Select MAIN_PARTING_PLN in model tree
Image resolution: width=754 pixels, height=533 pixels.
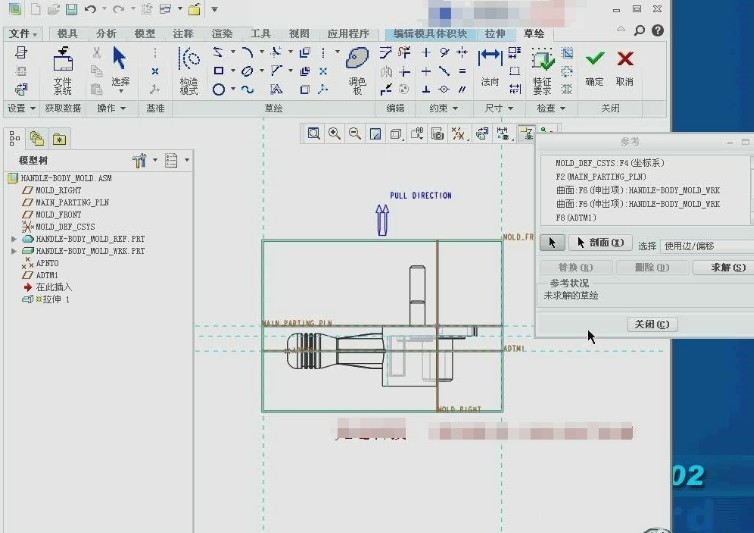pyautogui.click(x=66, y=202)
